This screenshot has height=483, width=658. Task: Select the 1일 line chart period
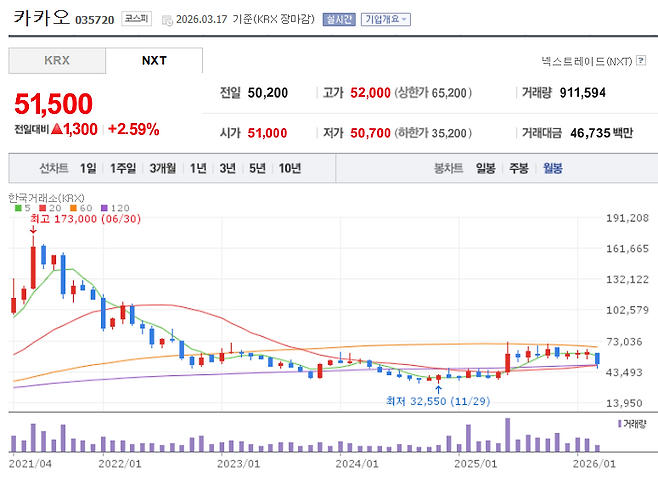[89, 168]
